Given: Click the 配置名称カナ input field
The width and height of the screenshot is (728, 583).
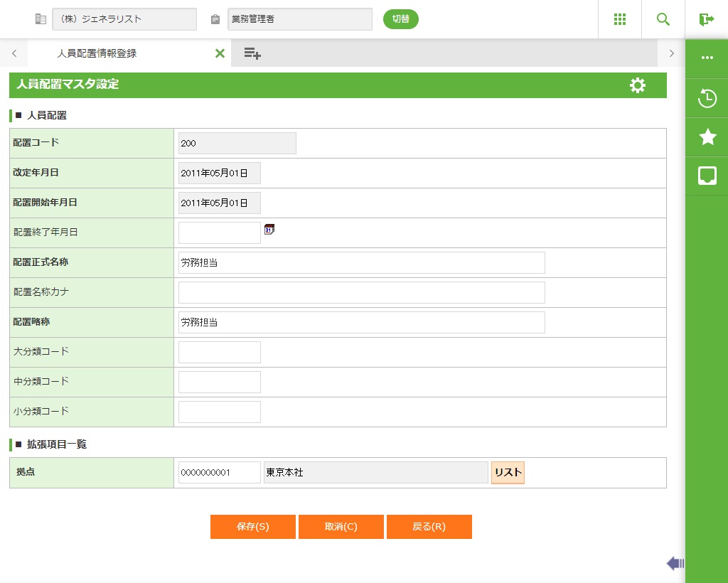Looking at the screenshot, I should pyautogui.click(x=361, y=292).
